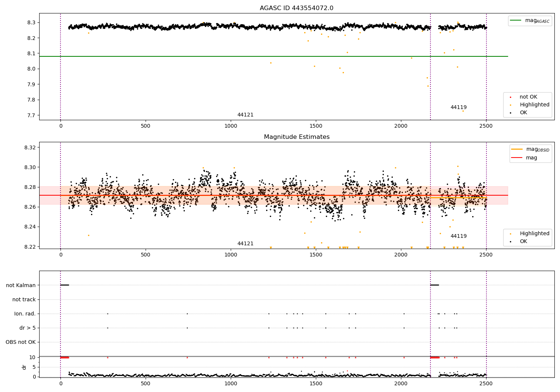Click the '44119' label in the Magnitude Estimates plot

coord(458,236)
